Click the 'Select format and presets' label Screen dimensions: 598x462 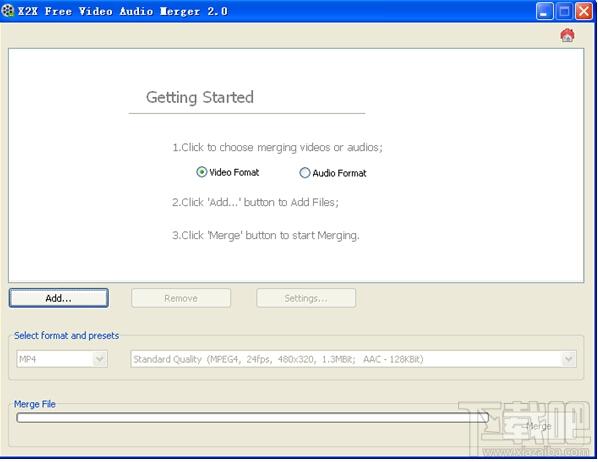[x=66, y=335]
